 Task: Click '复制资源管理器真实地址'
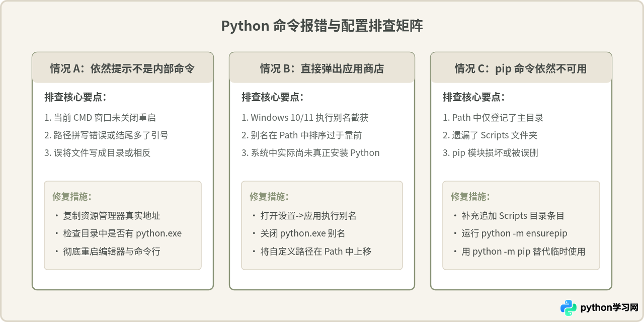112,216
